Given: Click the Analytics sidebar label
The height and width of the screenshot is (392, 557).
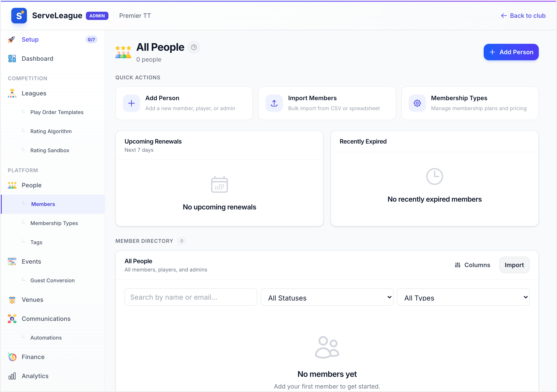Looking at the screenshot, I should click(x=35, y=376).
